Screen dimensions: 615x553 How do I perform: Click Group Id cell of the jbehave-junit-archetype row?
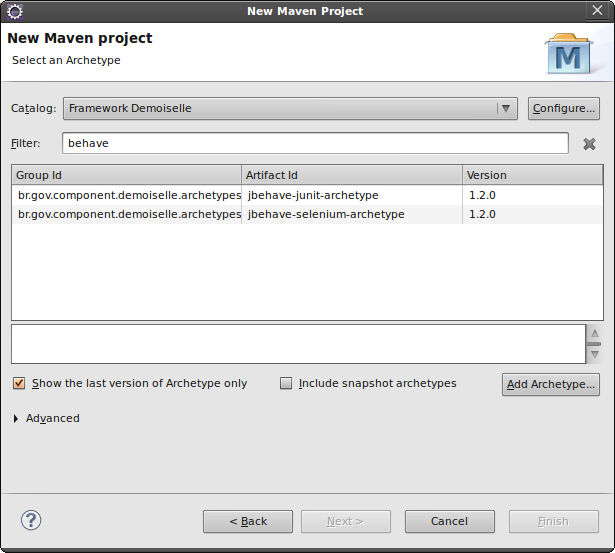pos(129,195)
